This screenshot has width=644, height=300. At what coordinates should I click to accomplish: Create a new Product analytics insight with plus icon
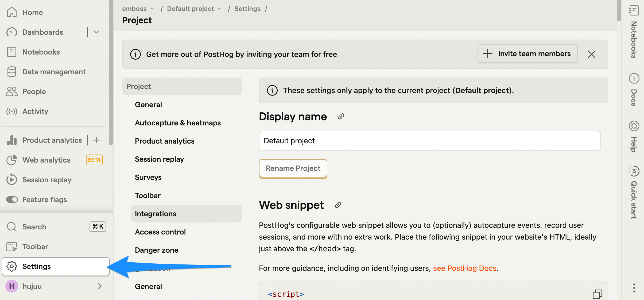coord(96,140)
